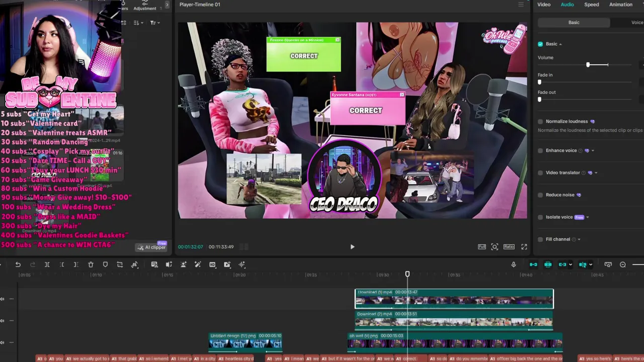644x362 pixels.
Task: Click the video-with-plus icon in timeline toolbar
Action: tap(227, 264)
